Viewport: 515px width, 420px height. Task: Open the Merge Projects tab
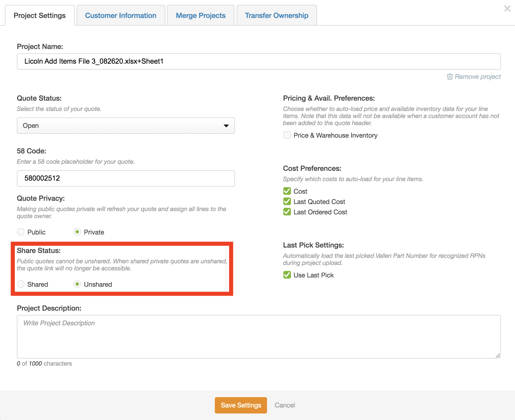click(x=201, y=16)
